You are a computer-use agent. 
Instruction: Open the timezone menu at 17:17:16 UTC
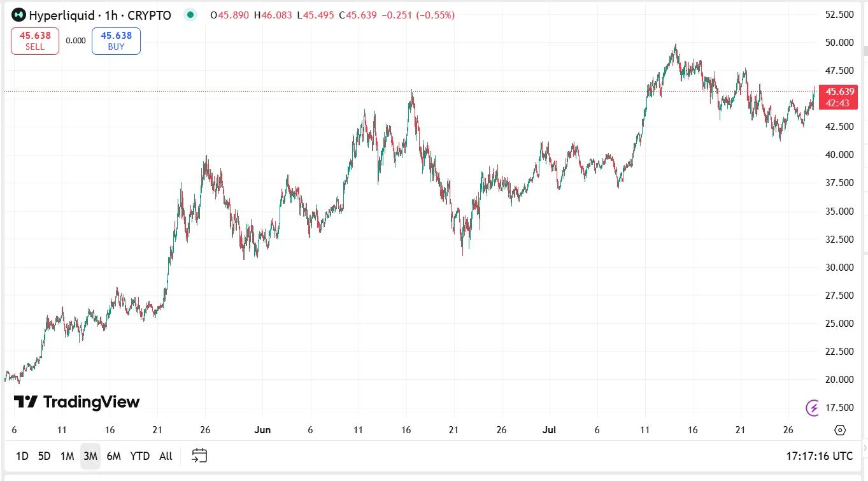click(819, 456)
